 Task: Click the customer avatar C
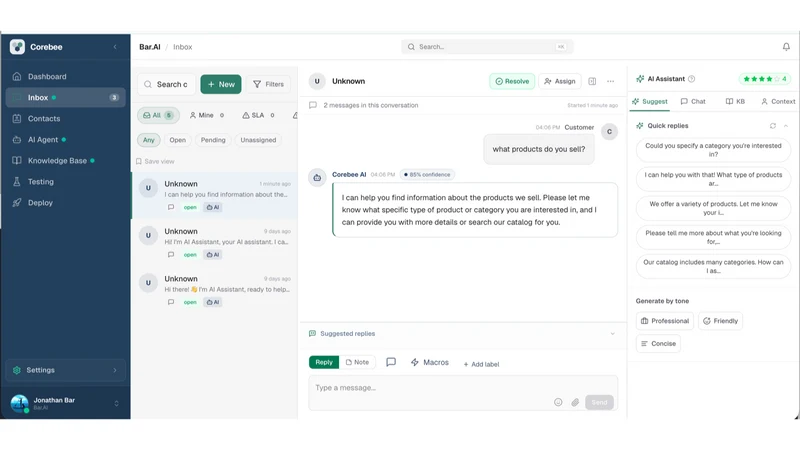[x=609, y=132]
